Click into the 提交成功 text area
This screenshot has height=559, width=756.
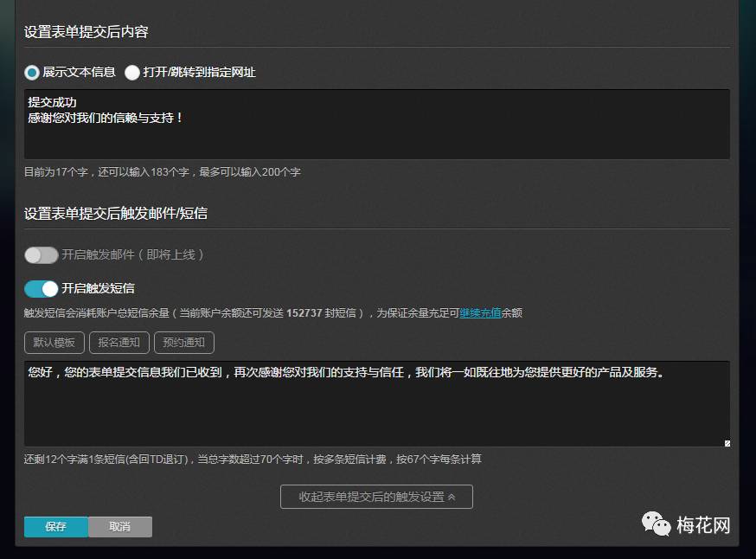[376, 124]
